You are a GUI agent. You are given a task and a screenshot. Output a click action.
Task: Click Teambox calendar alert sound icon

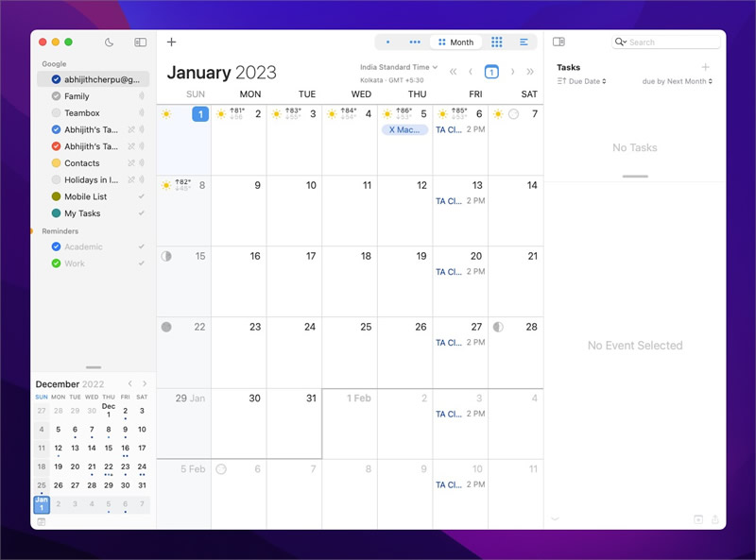point(141,112)
